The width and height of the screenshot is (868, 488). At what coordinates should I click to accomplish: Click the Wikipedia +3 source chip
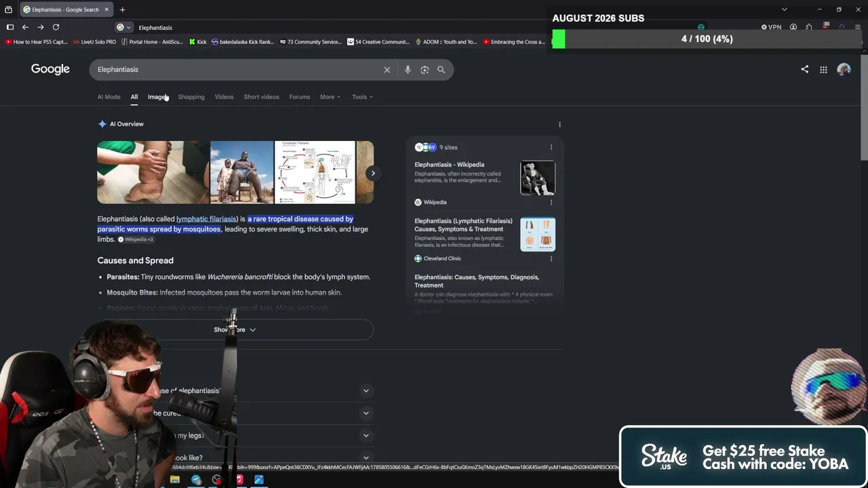136,239
